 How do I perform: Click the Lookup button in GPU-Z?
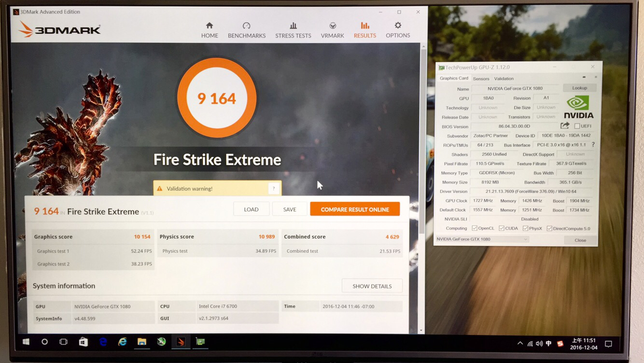pyautogui.click(x=579, y=88)
